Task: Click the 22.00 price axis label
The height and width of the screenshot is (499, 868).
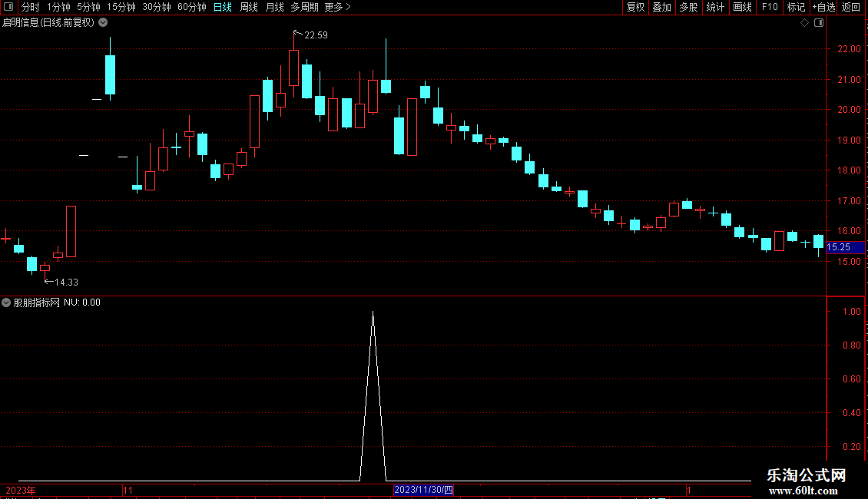Action: [849, 49]
